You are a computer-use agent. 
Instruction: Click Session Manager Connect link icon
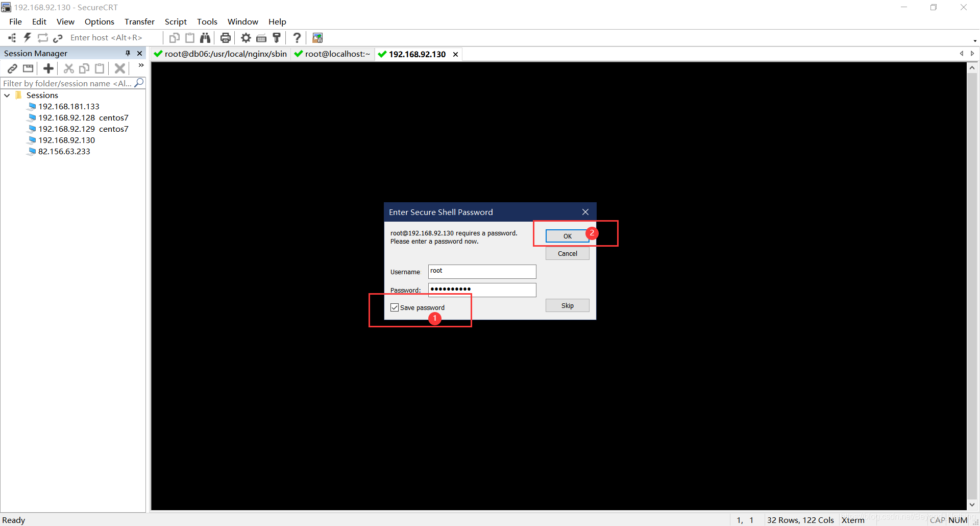[x=12, y=68]
